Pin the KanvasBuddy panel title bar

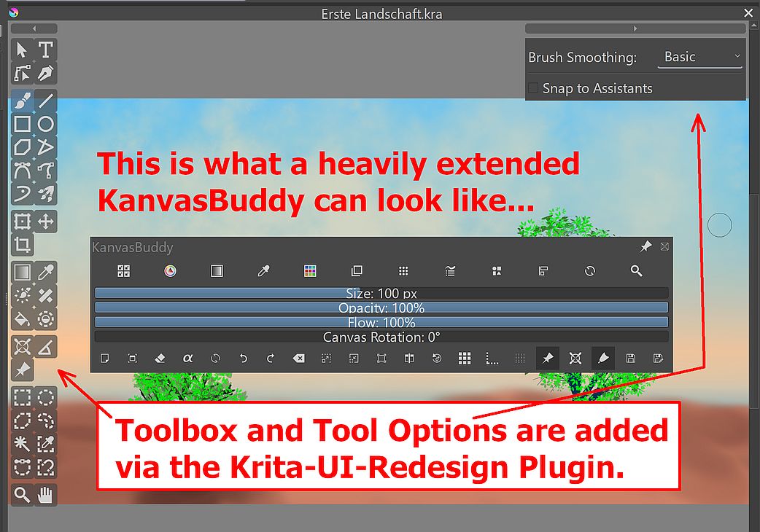[x=645, y=246]
